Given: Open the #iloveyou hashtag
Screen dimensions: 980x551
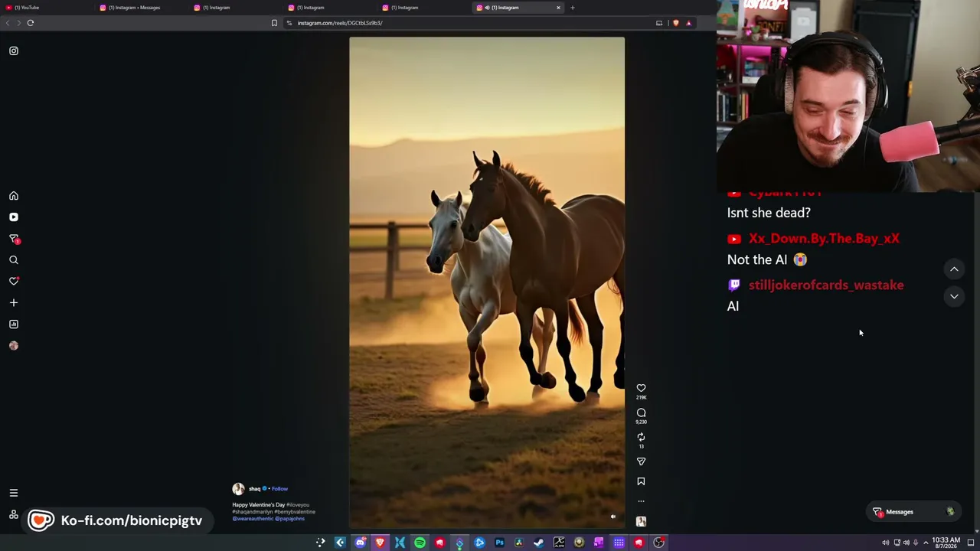Looking at the screenshot, I should coord(298,505).
